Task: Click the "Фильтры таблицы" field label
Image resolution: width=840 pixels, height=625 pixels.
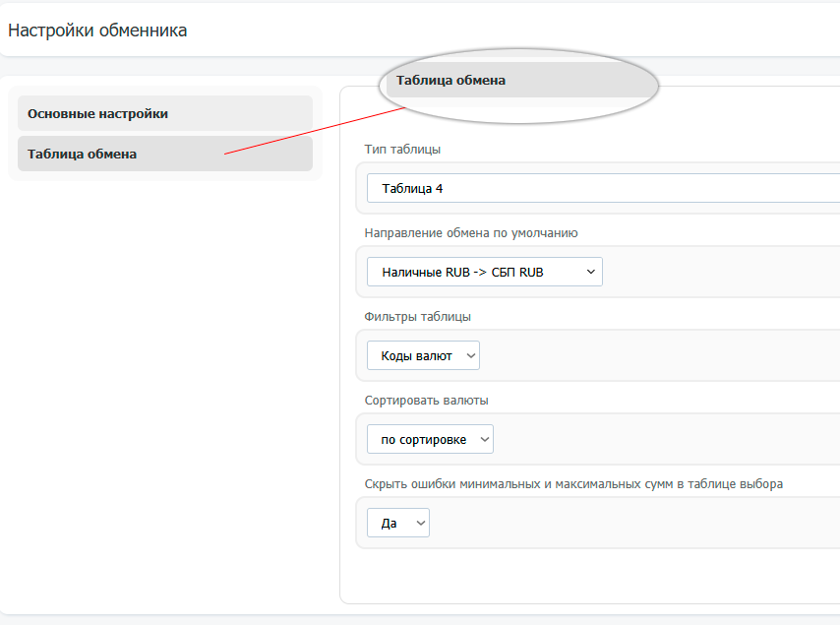Action: pos(417,317)
